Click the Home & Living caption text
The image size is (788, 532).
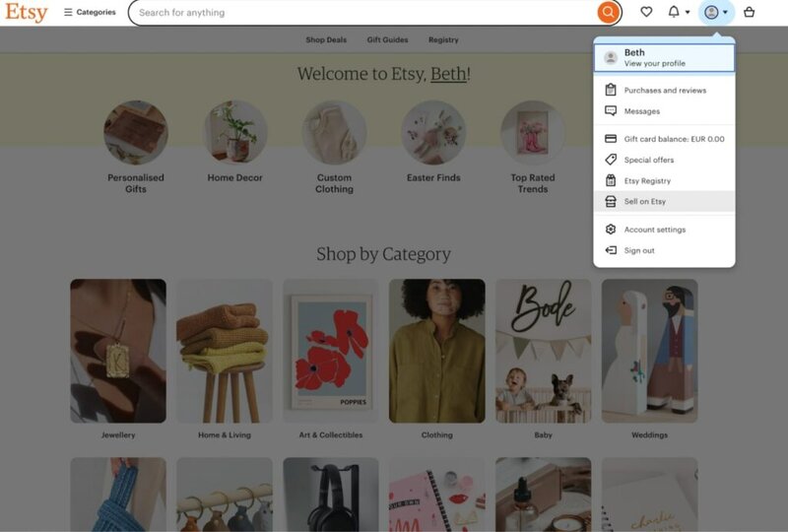[225, 434]
